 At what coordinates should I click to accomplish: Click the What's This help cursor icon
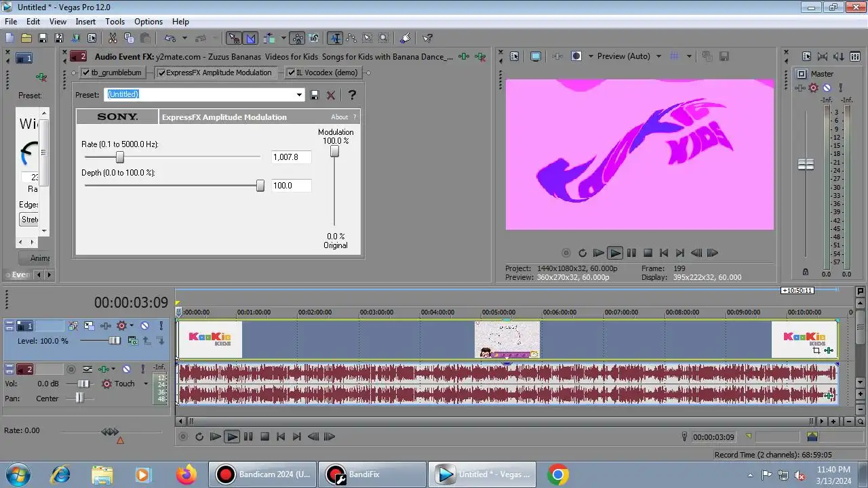click(x=427, y=38)
